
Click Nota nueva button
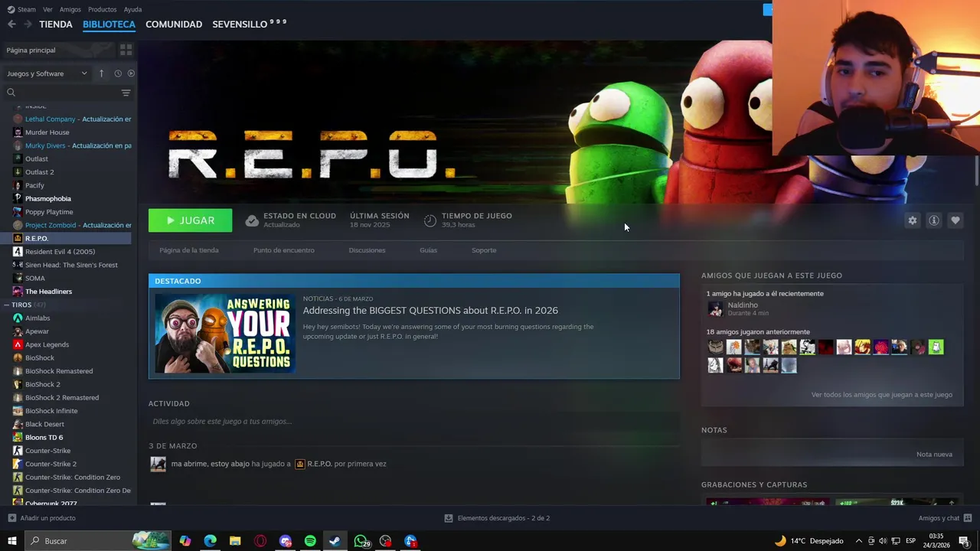tap(934, 455)
